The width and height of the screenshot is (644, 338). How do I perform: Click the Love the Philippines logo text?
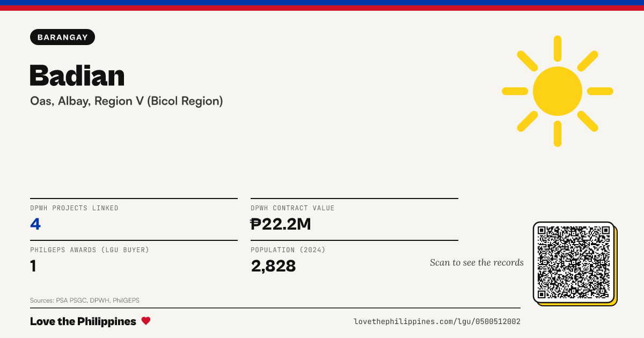pyautogui.click(x=83, y=321)
